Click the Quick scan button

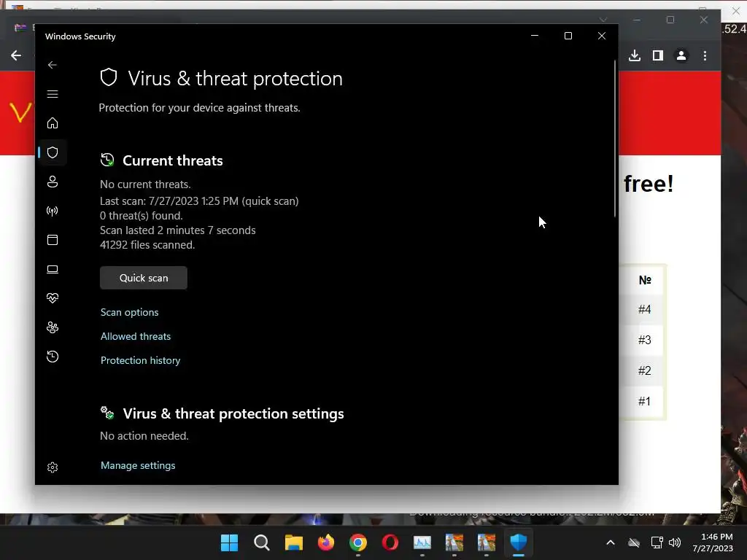click(x=144, y=278)
